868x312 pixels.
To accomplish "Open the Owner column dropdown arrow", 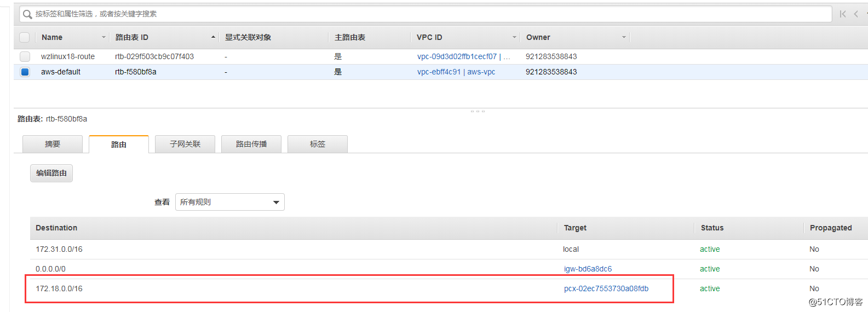I will pos(624,37).
